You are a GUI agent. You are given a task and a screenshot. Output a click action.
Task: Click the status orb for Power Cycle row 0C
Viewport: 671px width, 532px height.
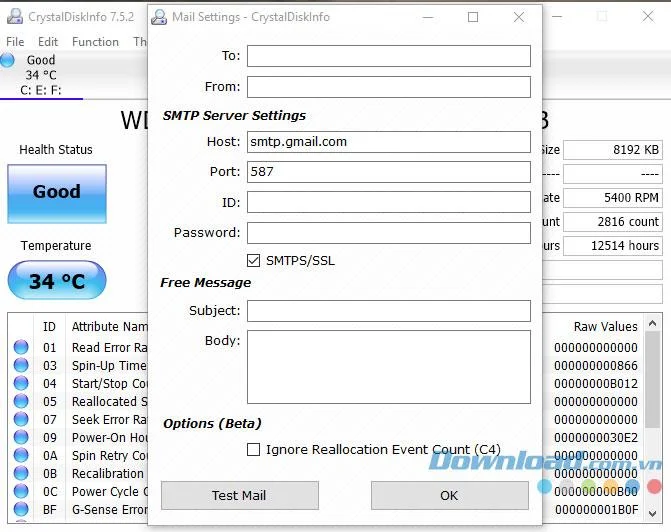(x=21, y=491)
